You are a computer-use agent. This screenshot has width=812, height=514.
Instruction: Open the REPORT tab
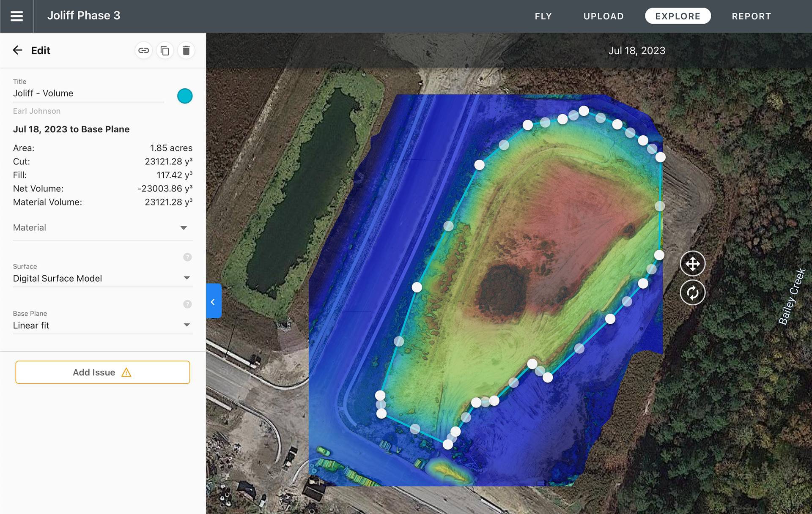[751, 16]
